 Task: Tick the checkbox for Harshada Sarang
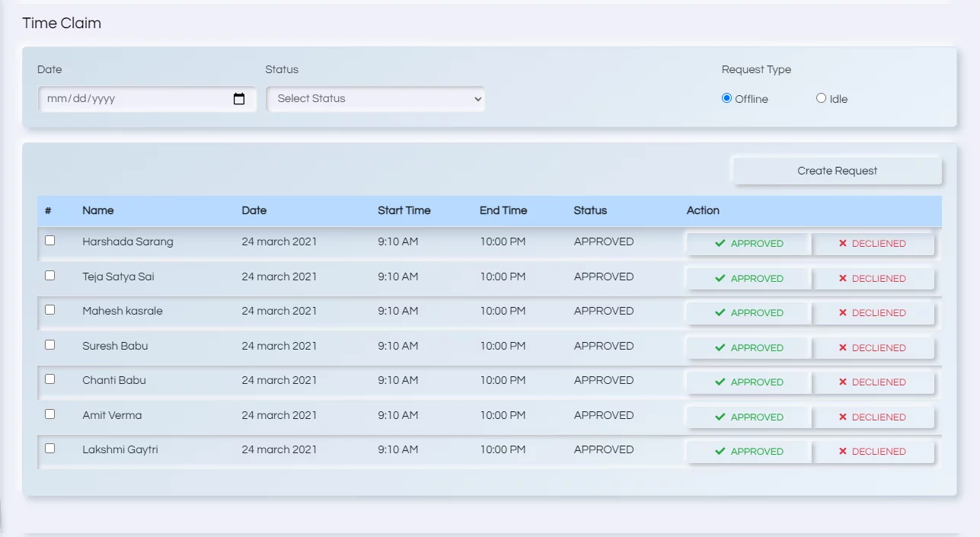50,240
